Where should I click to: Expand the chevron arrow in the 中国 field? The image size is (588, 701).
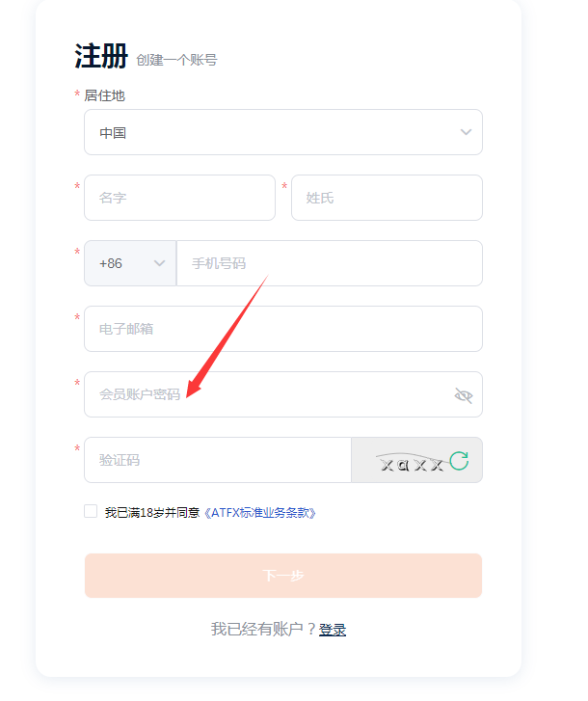click(x=466, y=132)
